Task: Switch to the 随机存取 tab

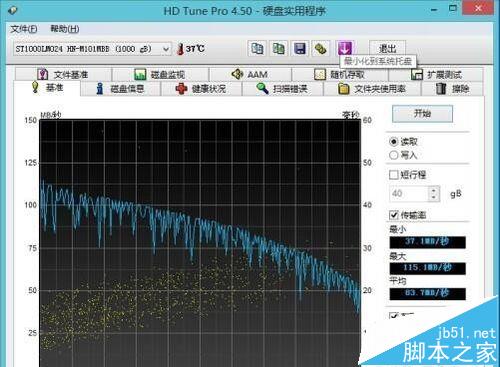Action: pos(340,74)
